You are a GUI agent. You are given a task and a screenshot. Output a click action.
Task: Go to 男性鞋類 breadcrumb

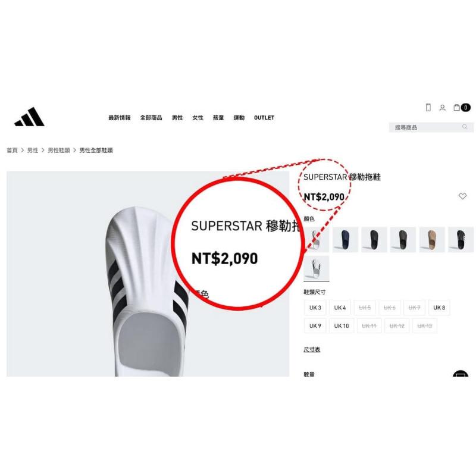59,151
